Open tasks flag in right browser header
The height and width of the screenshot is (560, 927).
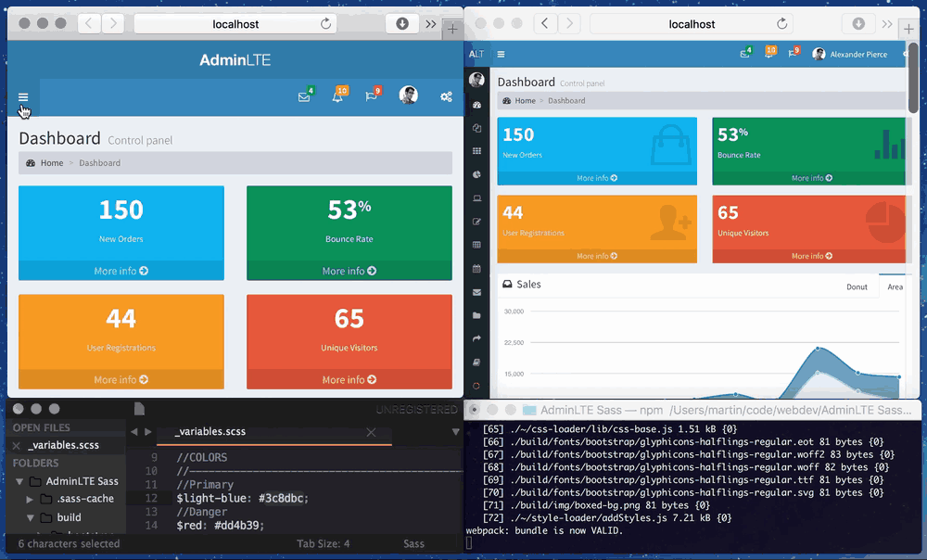point(793,54)
